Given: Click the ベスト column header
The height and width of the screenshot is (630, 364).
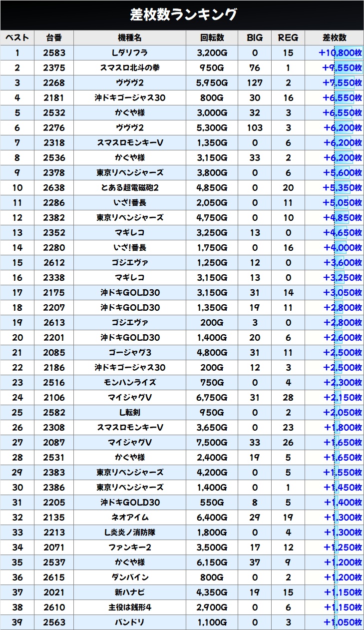Looking at the screenshot, I should (x=17, y=38).
